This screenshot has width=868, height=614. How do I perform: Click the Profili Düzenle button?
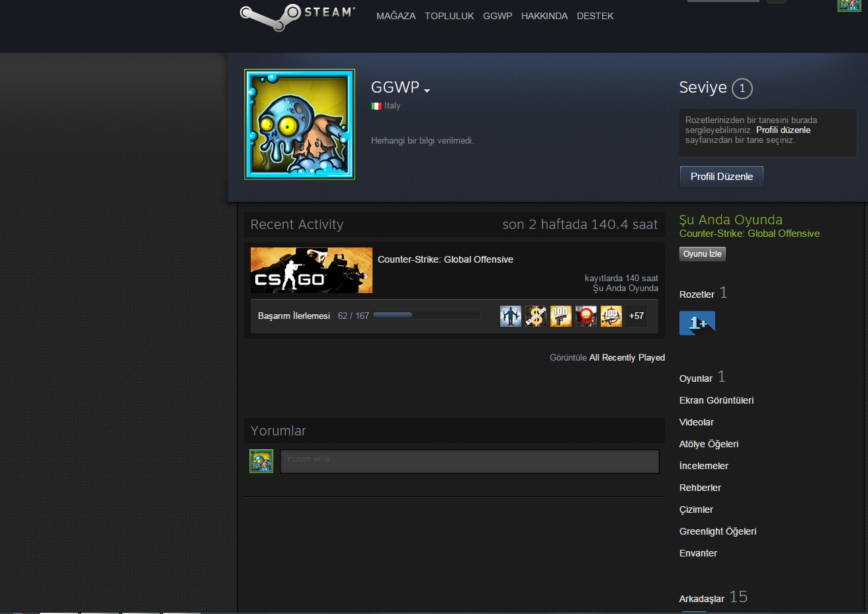click(x=722, y=177)
